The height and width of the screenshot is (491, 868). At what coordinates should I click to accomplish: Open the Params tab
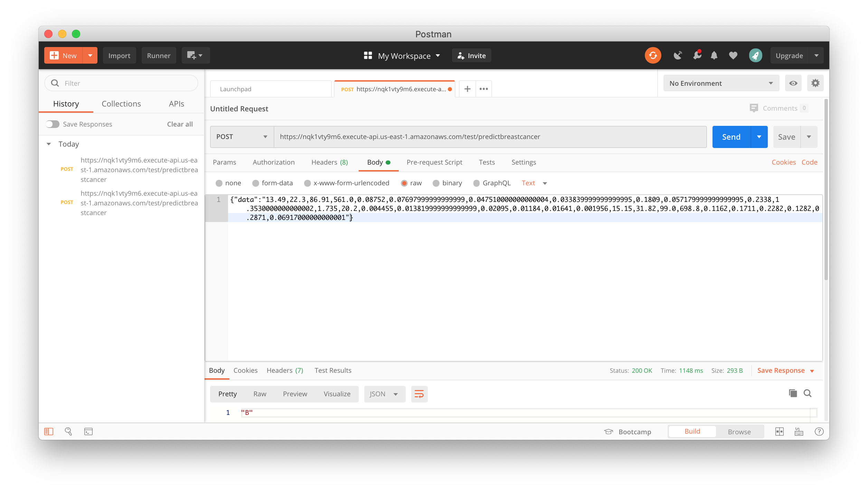click(225, 162)
